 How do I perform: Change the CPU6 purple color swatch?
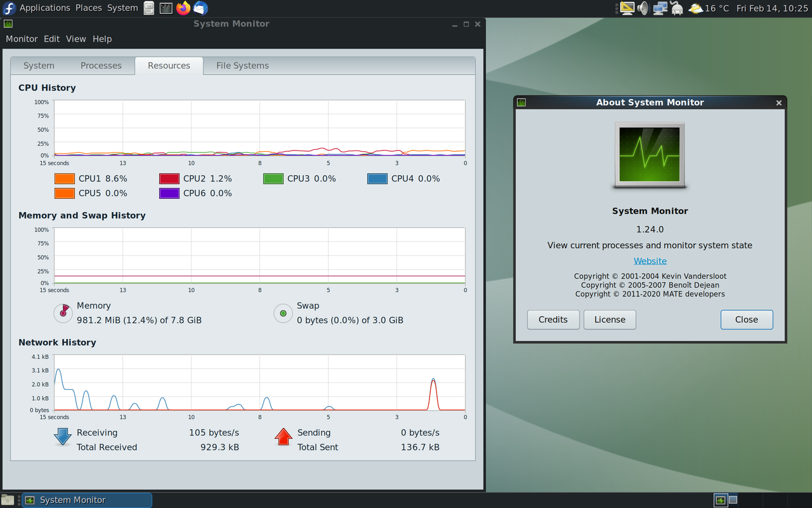point(169,194)
